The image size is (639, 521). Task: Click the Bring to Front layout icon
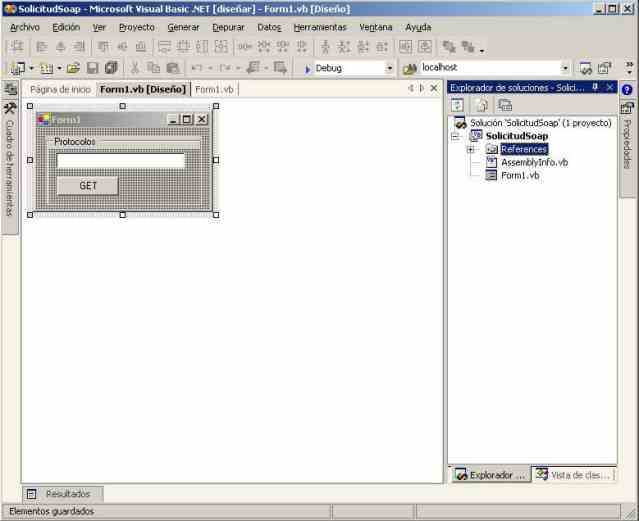point(449,47)
